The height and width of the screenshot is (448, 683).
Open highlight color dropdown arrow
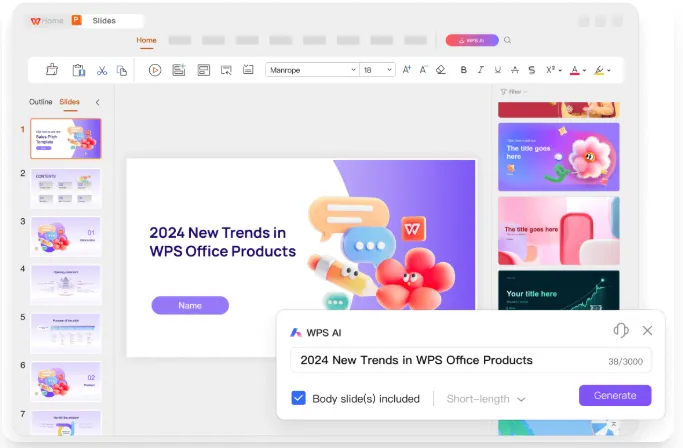pyautogui.click(x=609, y=70)
